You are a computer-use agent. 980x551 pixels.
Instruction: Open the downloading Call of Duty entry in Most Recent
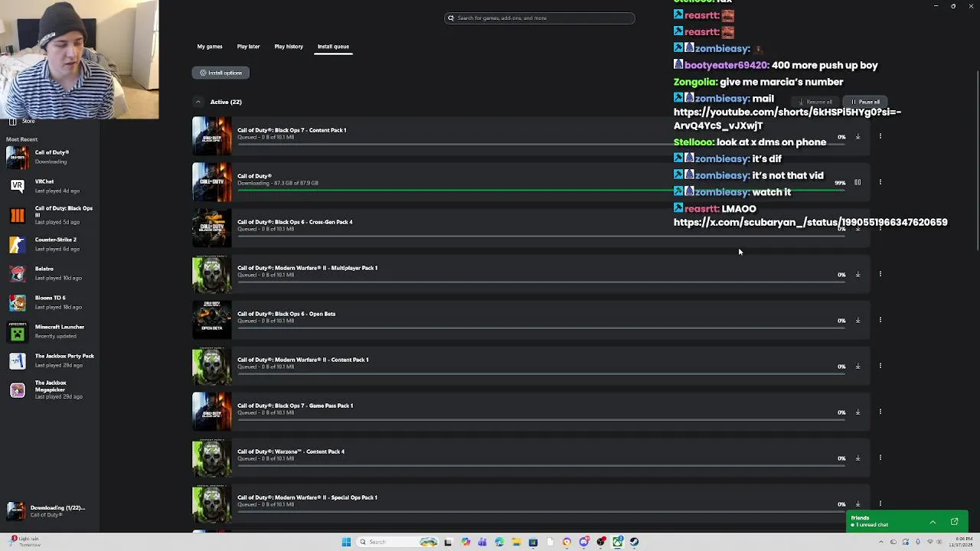[x=50, y=157]
